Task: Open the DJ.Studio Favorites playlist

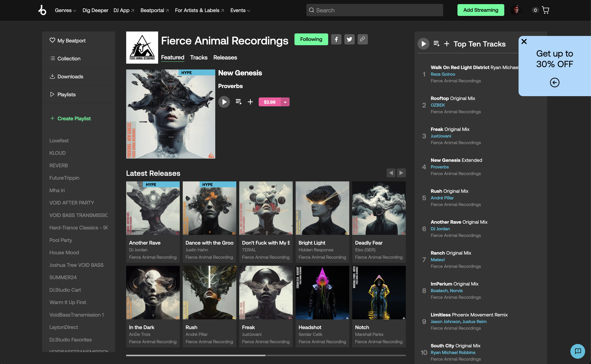Action: [x=70, y=340]
